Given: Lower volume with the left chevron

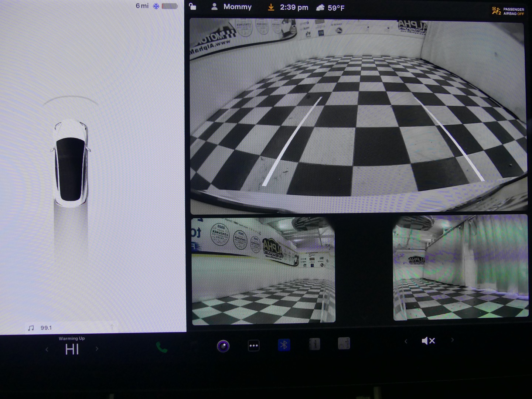Looking at the screenshot, I should click(406, 341).
